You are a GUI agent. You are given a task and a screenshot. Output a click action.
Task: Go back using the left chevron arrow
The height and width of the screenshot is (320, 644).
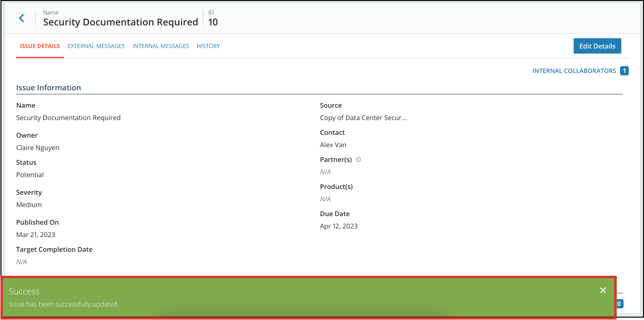pos(22,18)
